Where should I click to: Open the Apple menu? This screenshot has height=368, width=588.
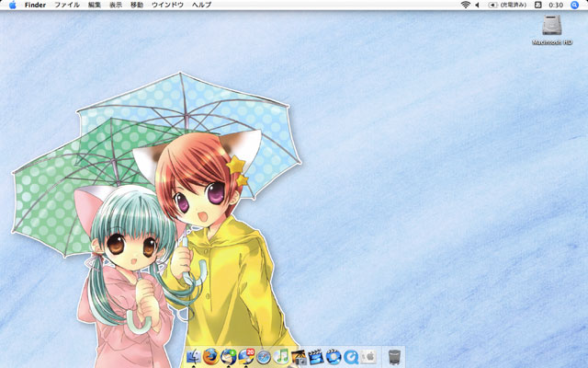(12, 5)
